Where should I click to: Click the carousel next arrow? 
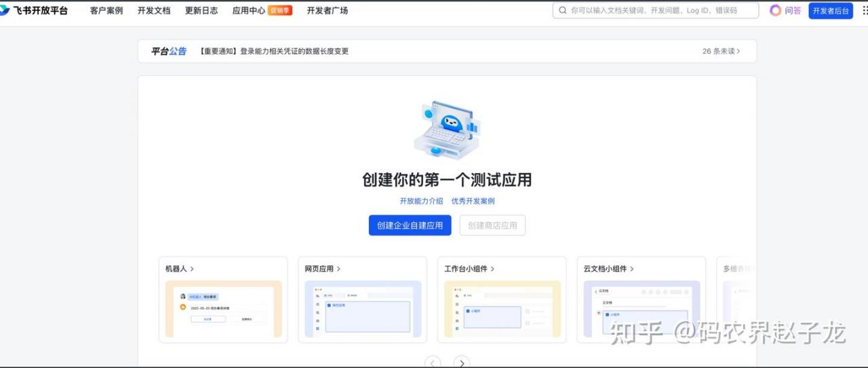[462, 362]
